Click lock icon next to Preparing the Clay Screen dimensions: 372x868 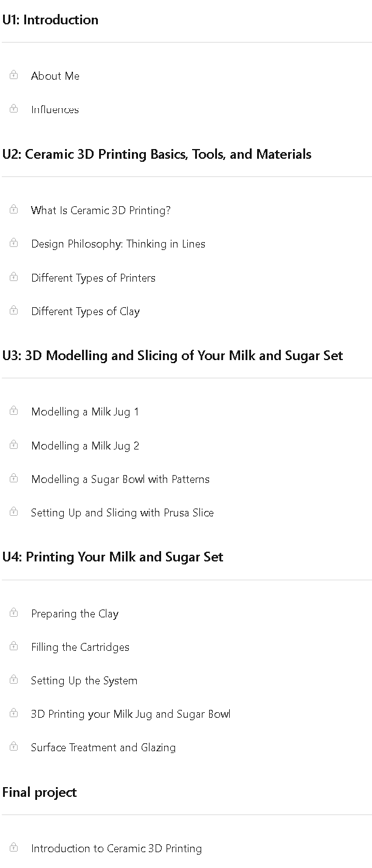coord(13,613)
